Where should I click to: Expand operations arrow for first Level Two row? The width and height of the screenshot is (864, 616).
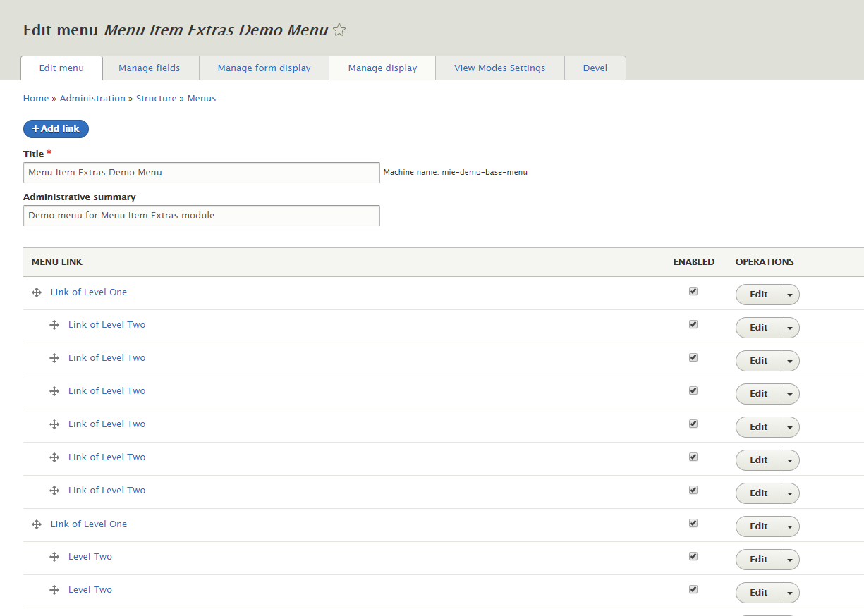790,560
